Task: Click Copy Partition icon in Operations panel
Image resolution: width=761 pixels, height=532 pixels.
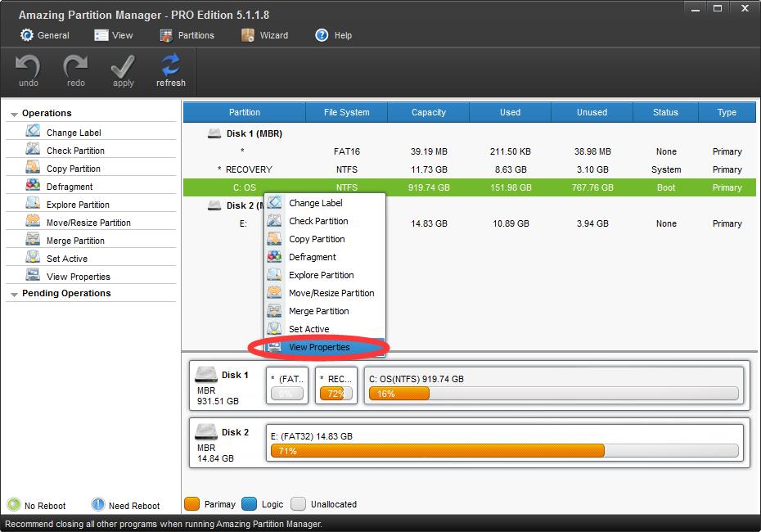Action: [33, 167]
